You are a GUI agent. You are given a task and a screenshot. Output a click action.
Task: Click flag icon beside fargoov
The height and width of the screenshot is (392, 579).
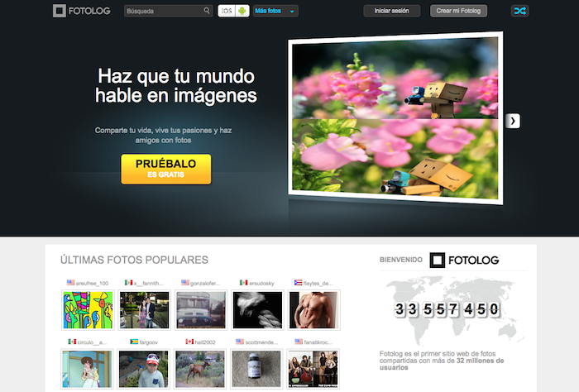(134, 342)
